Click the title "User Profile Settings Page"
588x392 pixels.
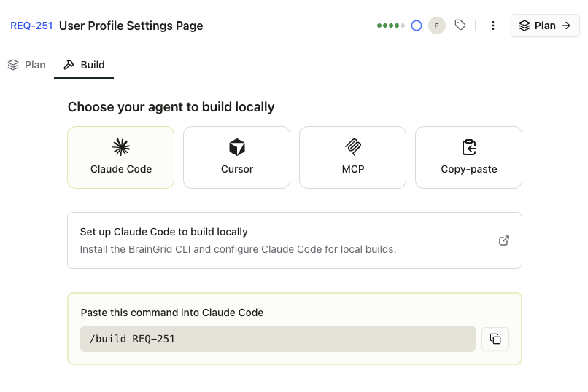(131, 26)
